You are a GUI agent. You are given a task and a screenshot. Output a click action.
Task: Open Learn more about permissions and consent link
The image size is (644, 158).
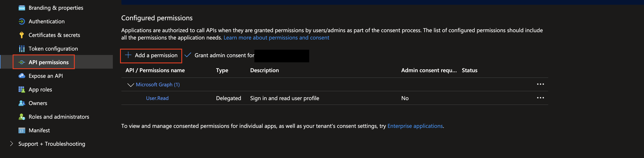[276, 38]
